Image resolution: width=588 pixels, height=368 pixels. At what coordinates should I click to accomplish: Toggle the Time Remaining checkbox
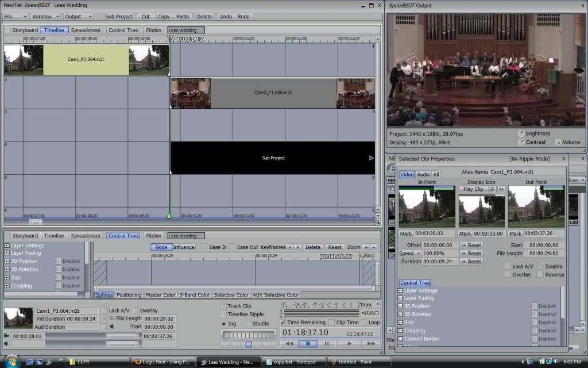coord(283,323)
